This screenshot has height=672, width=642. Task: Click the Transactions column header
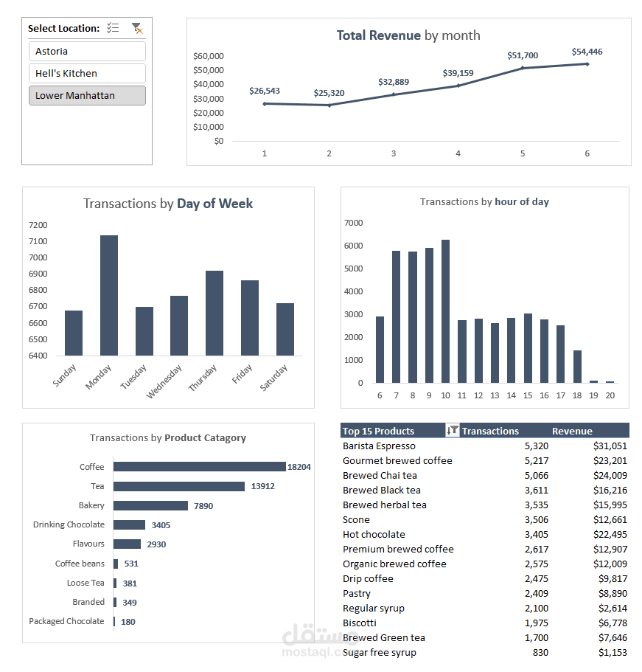pyautogui.click(x=490, y=431)
